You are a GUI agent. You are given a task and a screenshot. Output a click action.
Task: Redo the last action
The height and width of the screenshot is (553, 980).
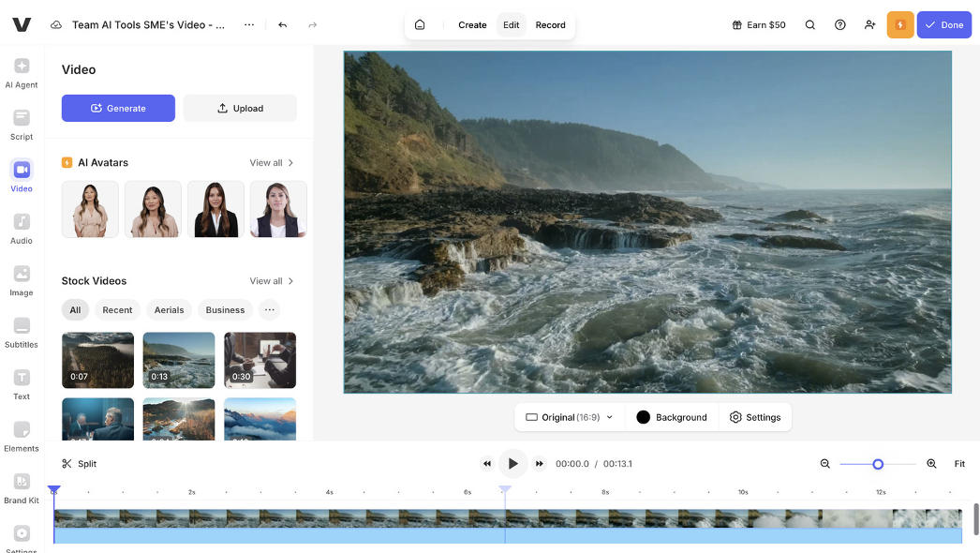pos(313,25)
